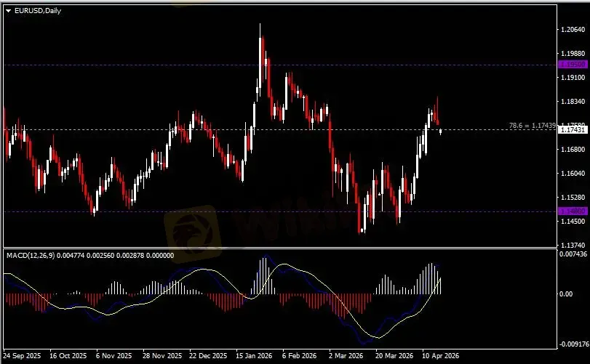
Task: Click the -0.009176 MACD scale value
Action: pyautogui.click(x=571, y=344)
